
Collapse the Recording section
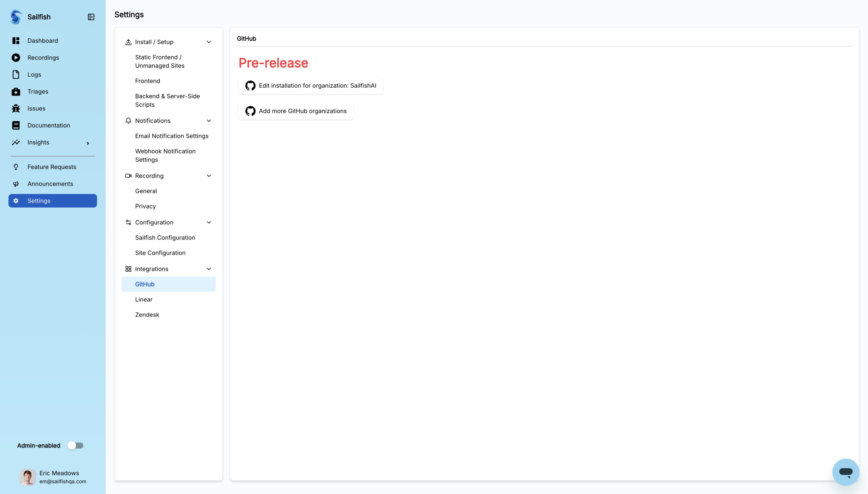209,175
